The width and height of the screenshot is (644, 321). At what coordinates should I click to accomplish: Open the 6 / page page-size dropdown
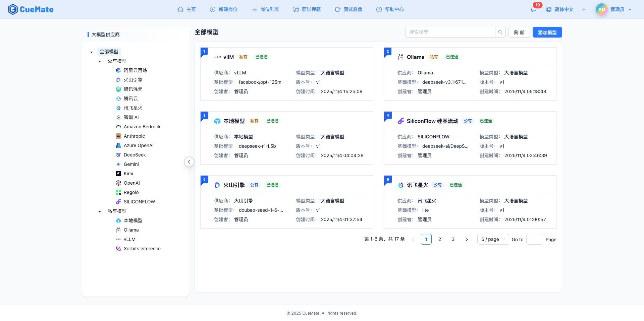coord(493,239)
